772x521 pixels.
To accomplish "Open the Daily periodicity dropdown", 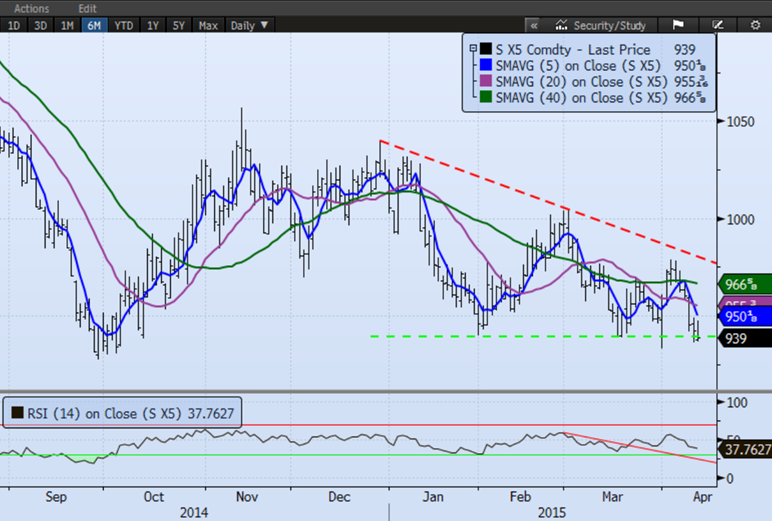I will (x=249, y=25).
